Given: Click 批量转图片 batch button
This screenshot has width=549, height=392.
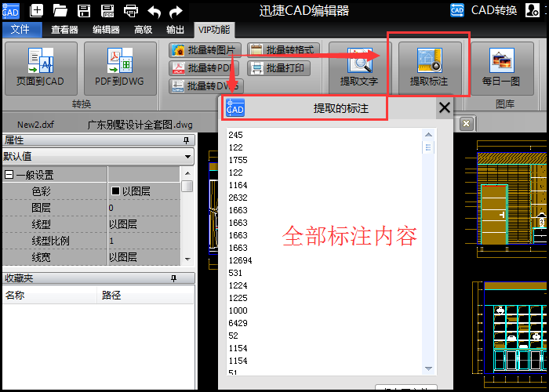Looking at the screenshot, I should click(x=205, y=50).
